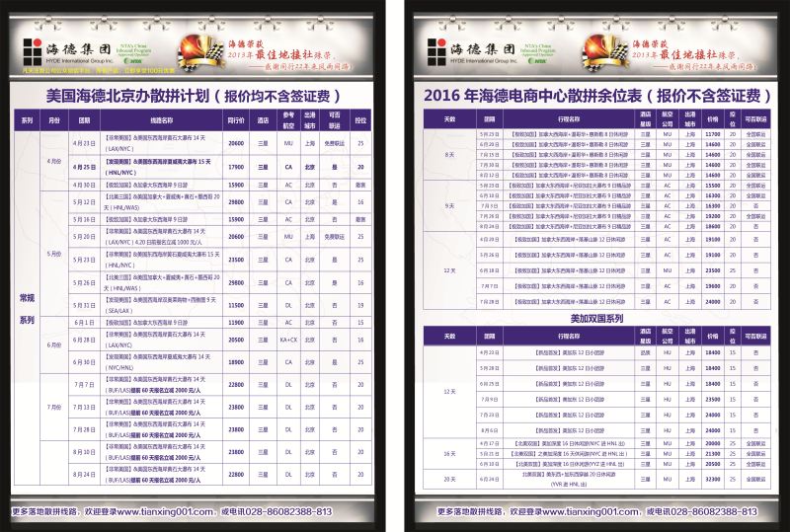Viewport: 790px width, 532px height.
Task: Click the 常规系列 label in the left table
Action: click(27, 309)
